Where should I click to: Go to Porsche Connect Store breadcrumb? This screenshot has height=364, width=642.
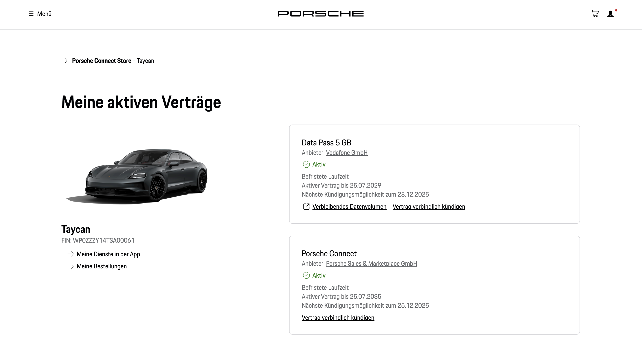[x=102, y=61]
